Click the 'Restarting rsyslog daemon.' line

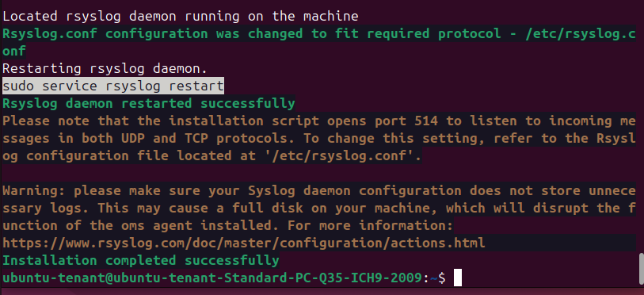[105, 69]
